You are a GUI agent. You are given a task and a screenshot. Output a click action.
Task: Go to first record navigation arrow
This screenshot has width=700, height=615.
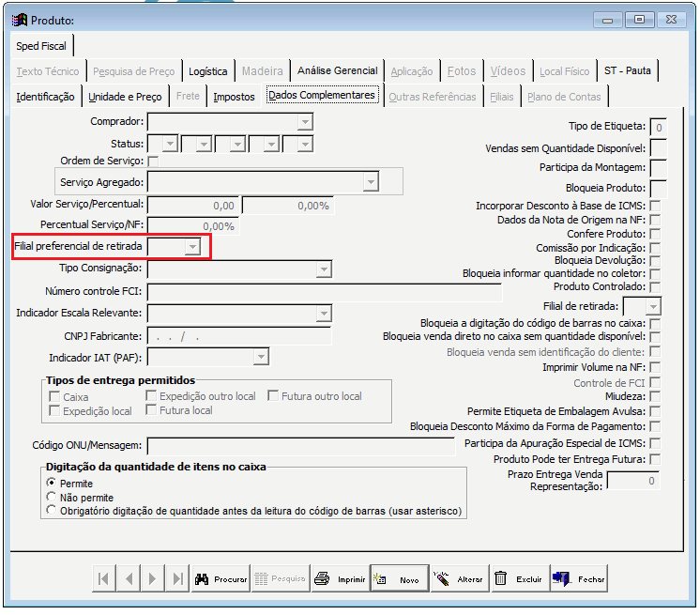[x=103, y=578]
